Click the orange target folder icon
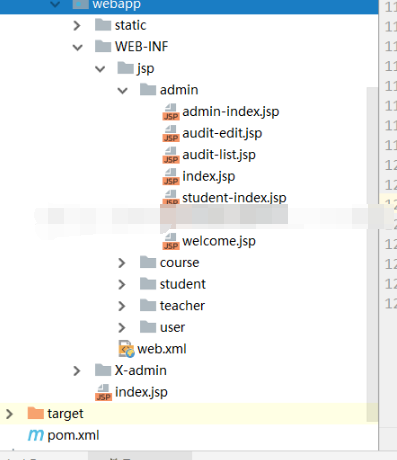 click(x=36, y=413)
